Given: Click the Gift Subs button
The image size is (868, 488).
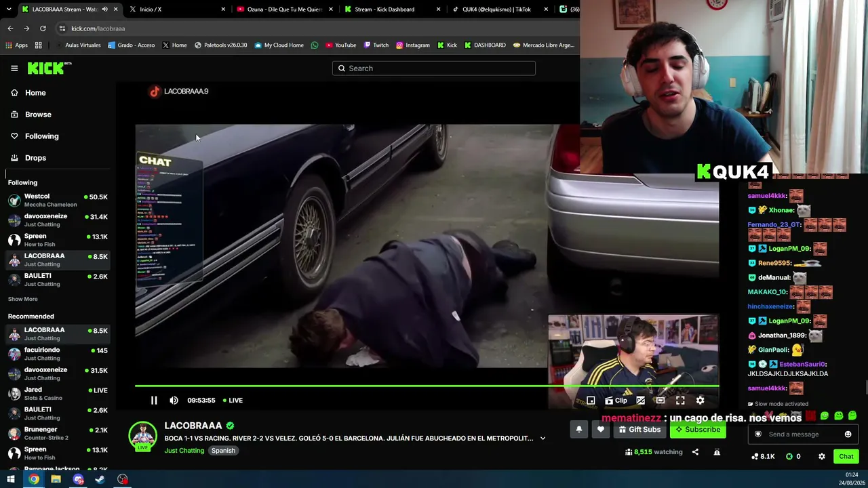Looking at the screenshot, I should (x=639, y=430).
